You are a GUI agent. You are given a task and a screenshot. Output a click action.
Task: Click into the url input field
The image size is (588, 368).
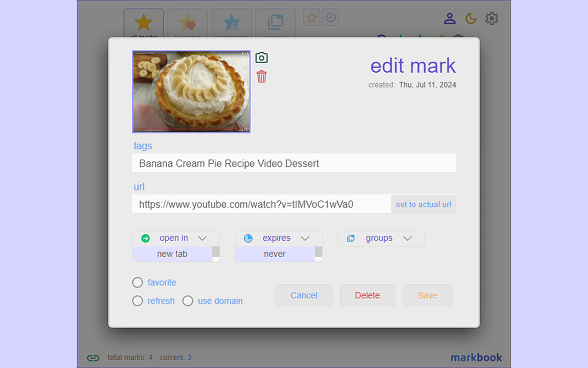point(261,204)
